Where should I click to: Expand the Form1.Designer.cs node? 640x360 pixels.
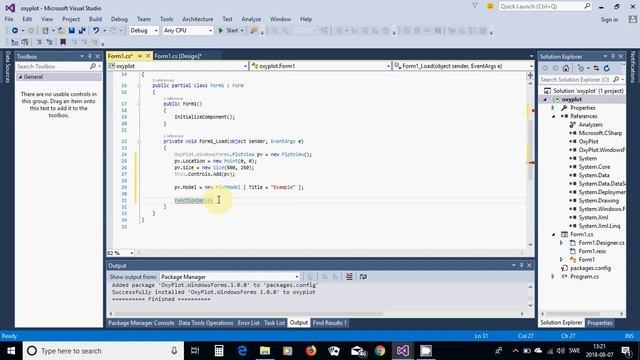(561, 243)
